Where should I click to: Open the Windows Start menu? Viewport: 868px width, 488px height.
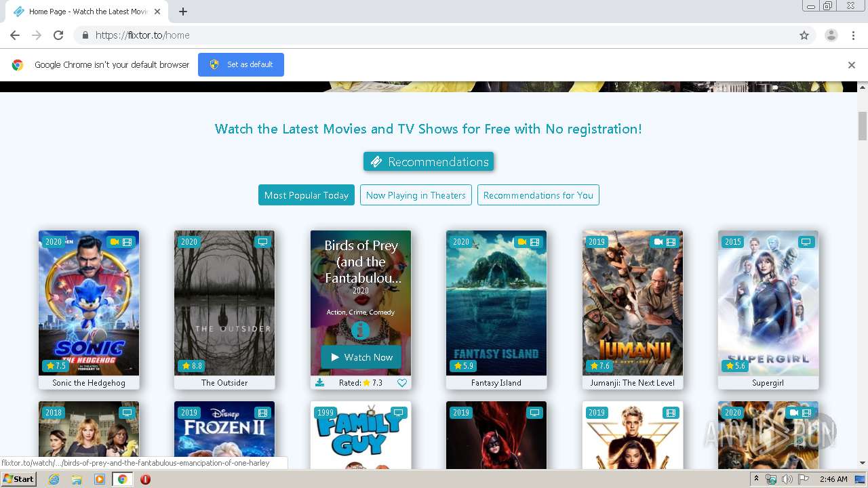point(19,479)
